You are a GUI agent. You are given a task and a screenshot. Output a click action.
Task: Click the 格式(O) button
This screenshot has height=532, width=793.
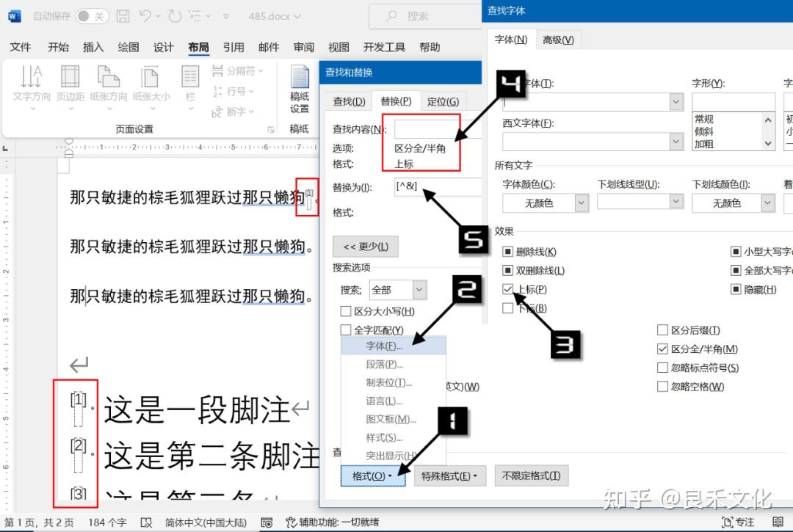373,476
